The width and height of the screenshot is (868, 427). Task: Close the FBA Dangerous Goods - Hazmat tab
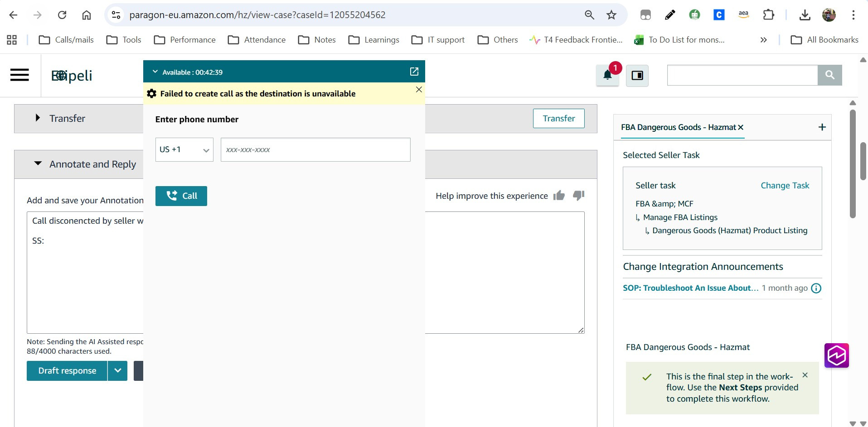(x=741, y=127)
